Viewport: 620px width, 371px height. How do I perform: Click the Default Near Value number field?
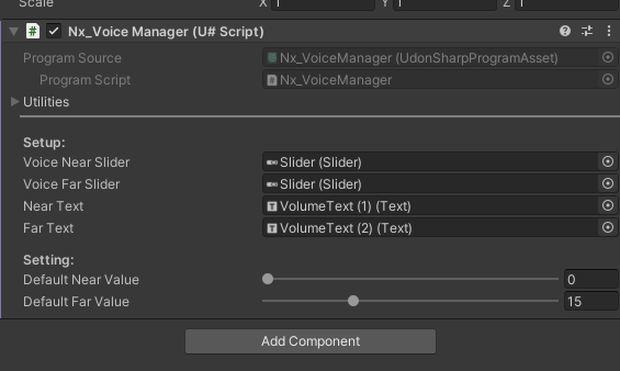[x=591, y=279]
